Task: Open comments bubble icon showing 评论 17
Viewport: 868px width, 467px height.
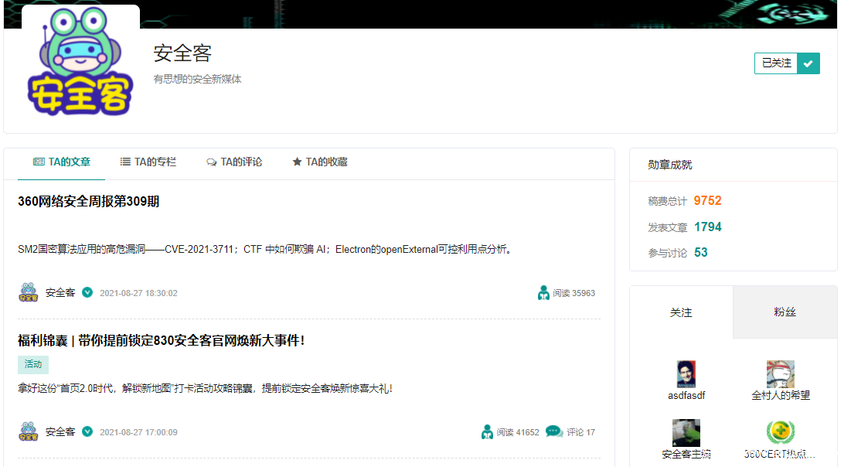Action: [553, 431]
